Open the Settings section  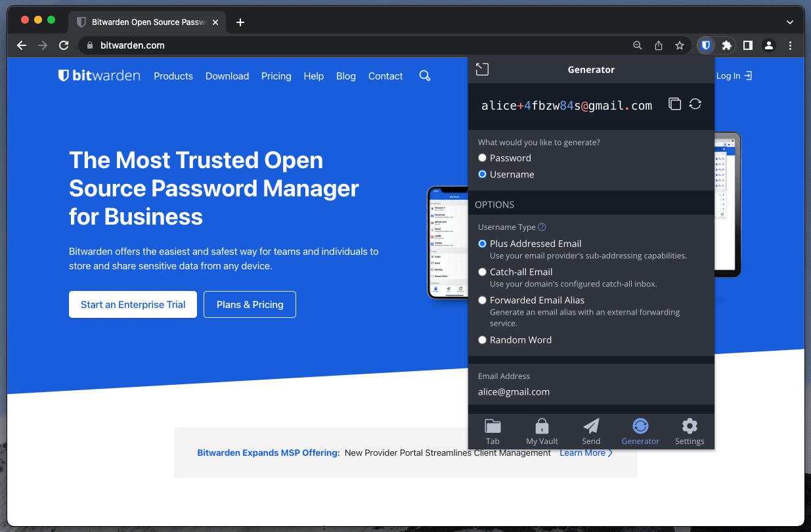click(x=690, y=432)
